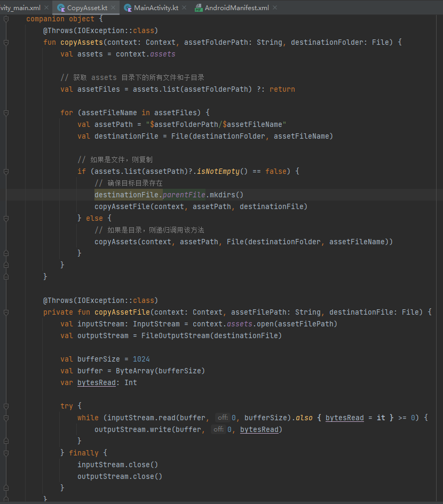This screenshot has height=504, width=443.
Task: Collapse the for loop fold marker
Action: [x=6, y=113]
